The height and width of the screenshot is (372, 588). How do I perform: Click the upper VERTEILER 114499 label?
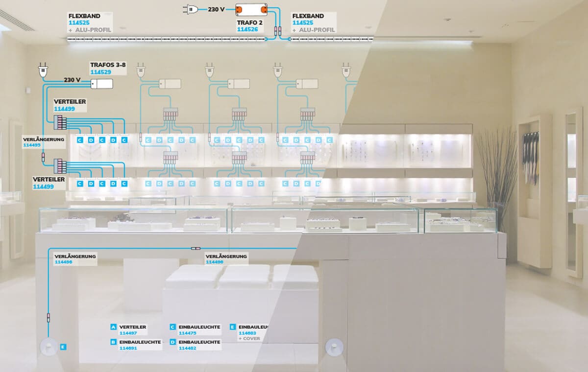click(x=70, y=105)
